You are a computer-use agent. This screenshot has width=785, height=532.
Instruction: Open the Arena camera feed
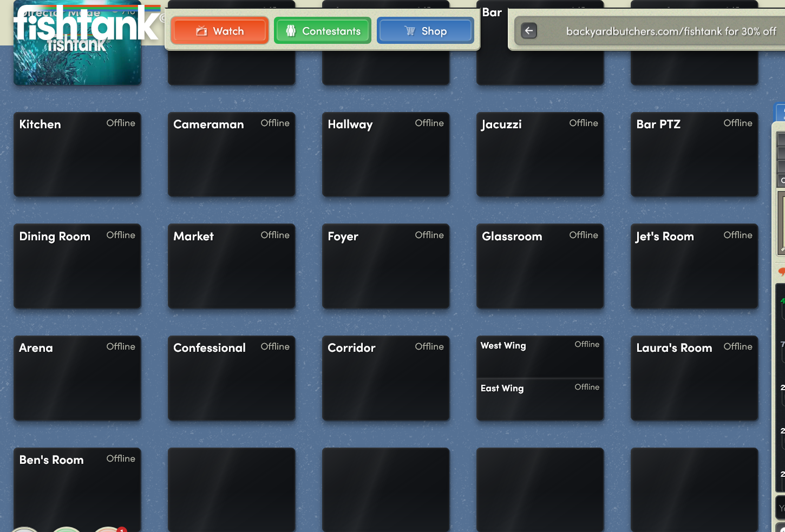click(x=77, y=378)
